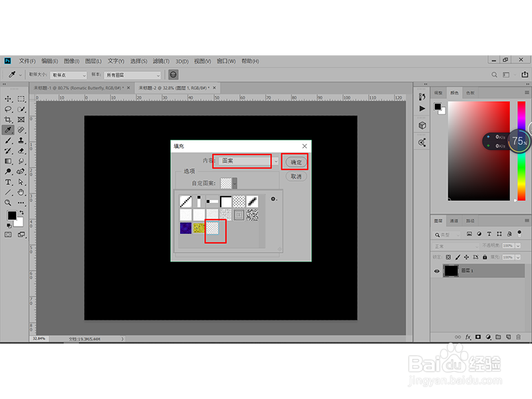This screenshot has width=532, height=399.
Task: Open layer fill percentage dropdown arrow
Action: point(518,257)
